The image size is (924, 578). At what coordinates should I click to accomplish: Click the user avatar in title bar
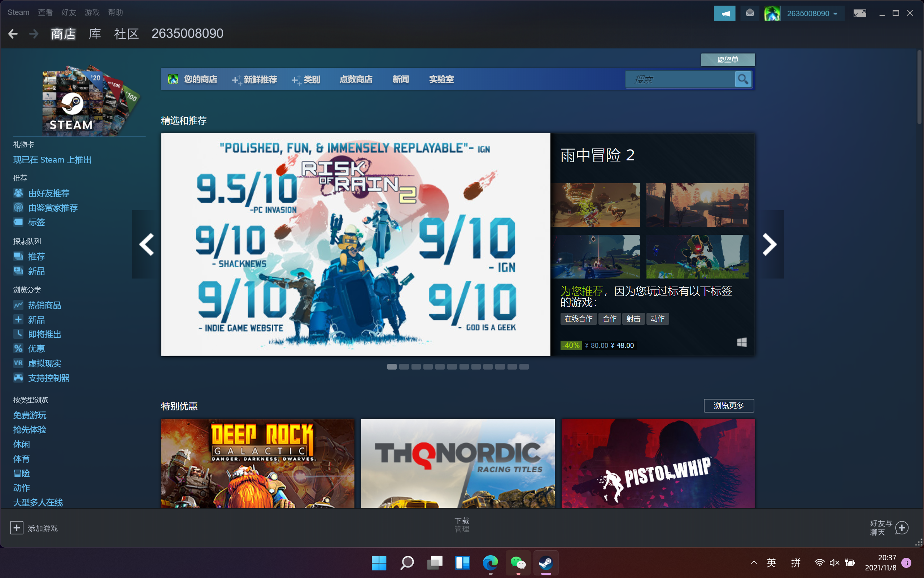point(772,13)
